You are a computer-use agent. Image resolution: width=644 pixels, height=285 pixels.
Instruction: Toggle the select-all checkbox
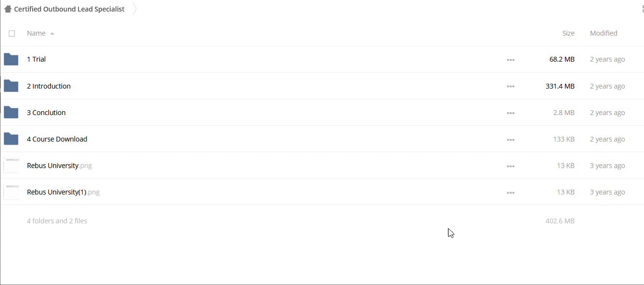pos(12,33)
